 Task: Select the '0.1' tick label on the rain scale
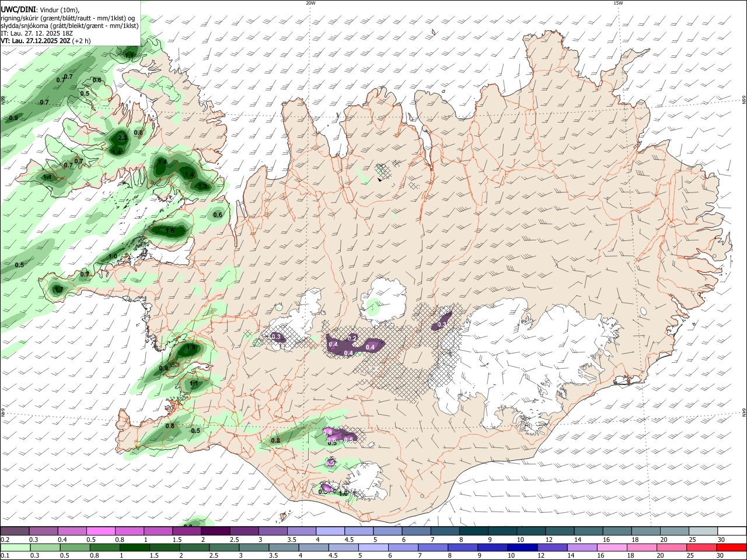4,556
